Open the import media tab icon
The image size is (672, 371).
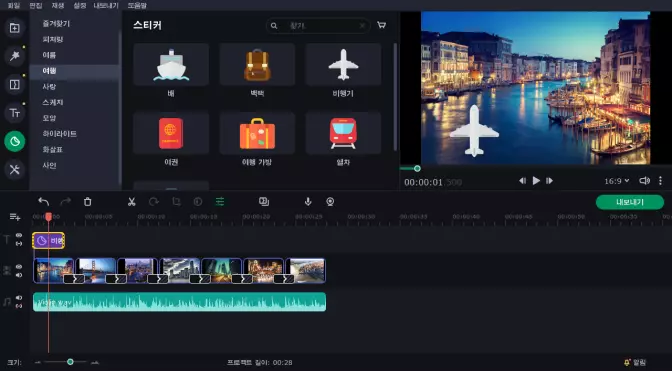coord(15,28)
